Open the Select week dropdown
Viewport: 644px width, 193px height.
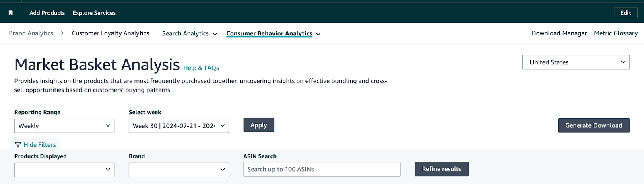coord(179,126)
